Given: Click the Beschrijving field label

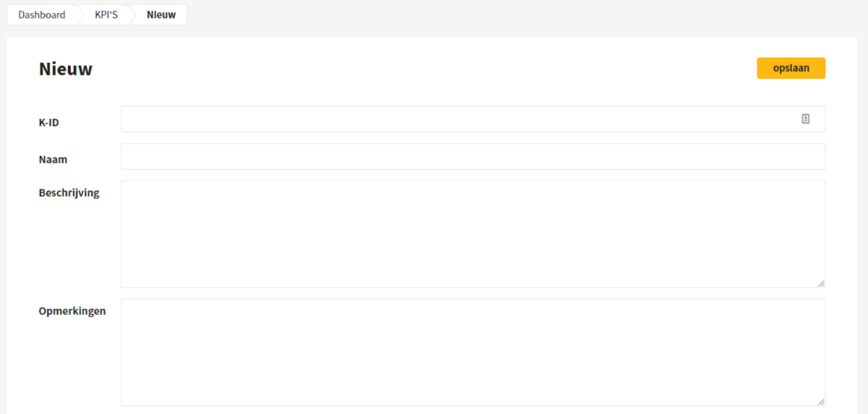Looking at the screenshot, I should click(69, 194).
